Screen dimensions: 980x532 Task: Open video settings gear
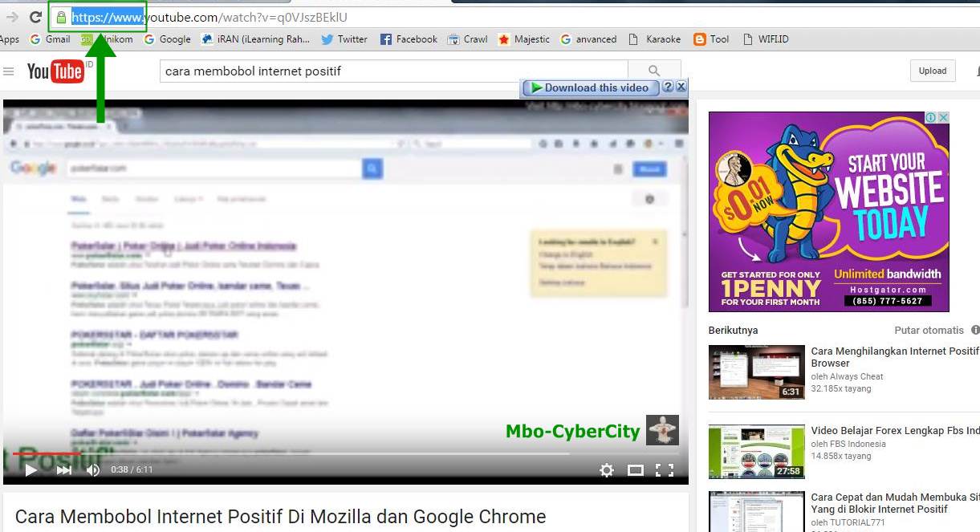(607, 470)
